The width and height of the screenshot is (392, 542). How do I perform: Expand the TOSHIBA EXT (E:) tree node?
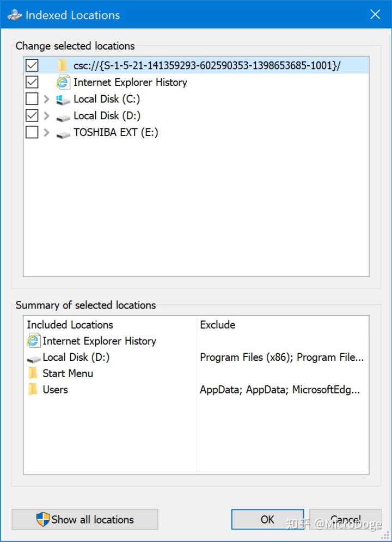click(x=46, y=132)
